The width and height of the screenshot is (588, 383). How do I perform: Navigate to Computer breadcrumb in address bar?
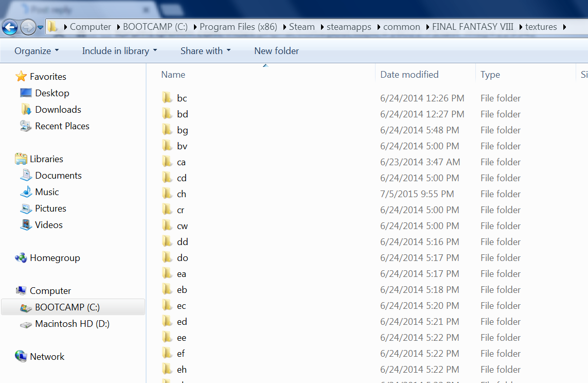click(91, 27)
